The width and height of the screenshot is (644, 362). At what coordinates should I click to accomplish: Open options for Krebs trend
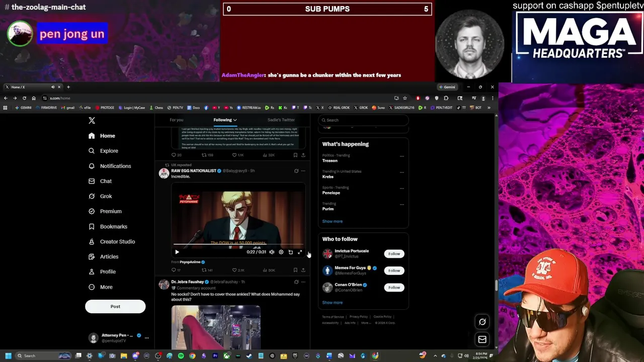(401, 172)
